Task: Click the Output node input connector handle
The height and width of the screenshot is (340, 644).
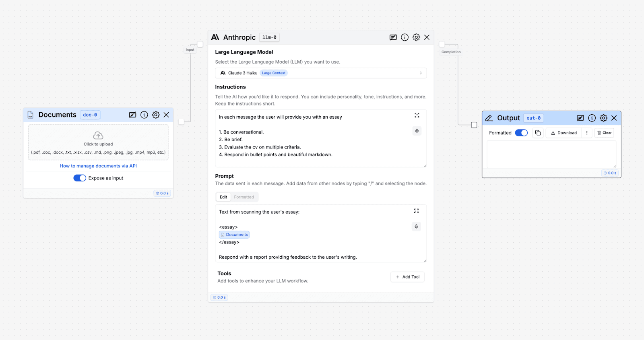Action: pos(474,125)
